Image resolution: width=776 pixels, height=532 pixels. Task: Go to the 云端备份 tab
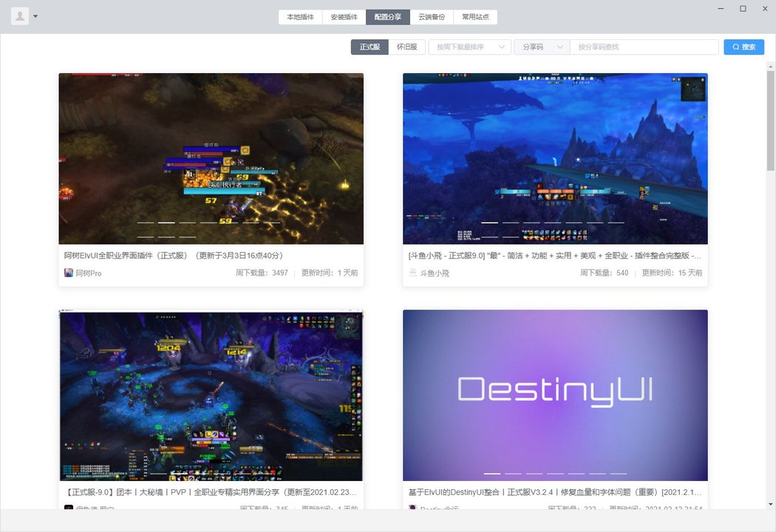tap(432, 16)
